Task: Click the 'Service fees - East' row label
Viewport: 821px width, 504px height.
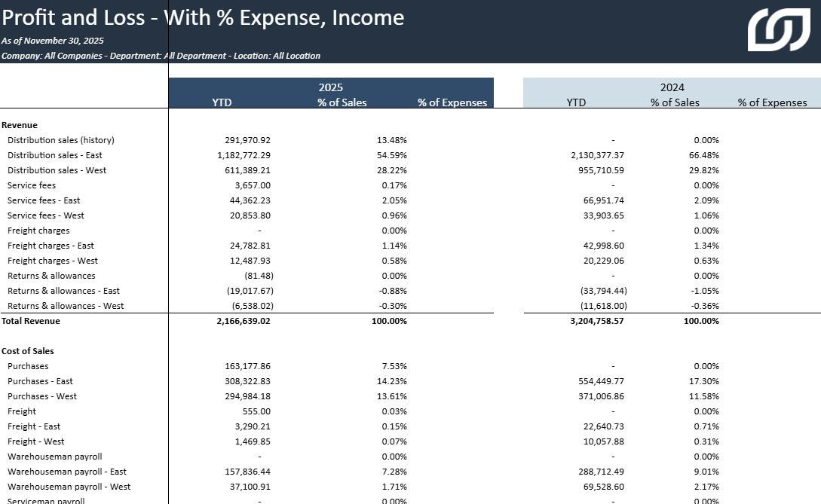Action: click(x=44, y=200)
